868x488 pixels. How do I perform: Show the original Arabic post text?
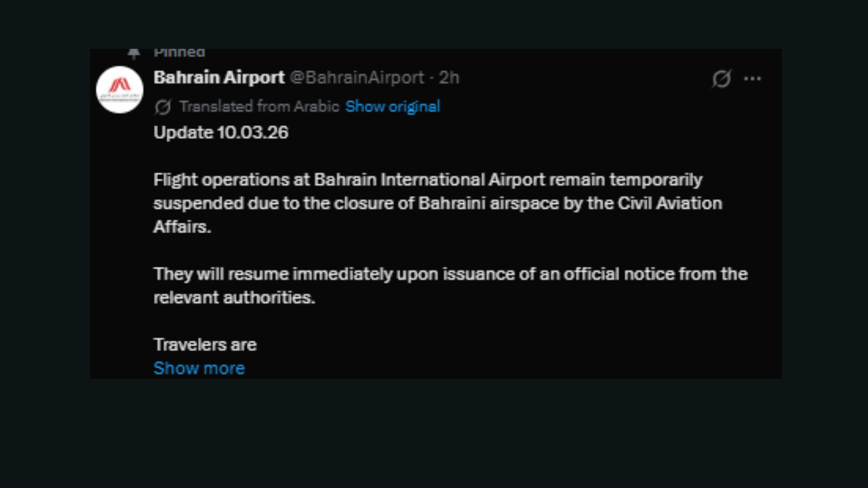tap(393, 106)
